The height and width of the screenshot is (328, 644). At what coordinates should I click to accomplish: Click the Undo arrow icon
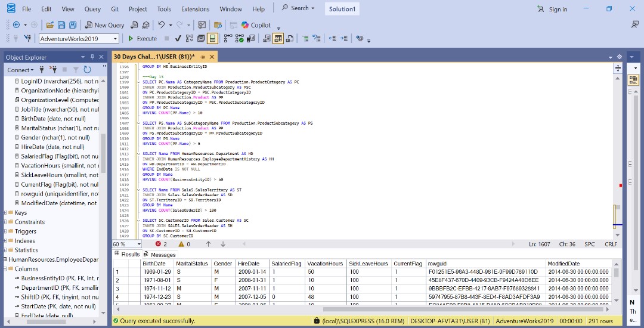point(162,25)
